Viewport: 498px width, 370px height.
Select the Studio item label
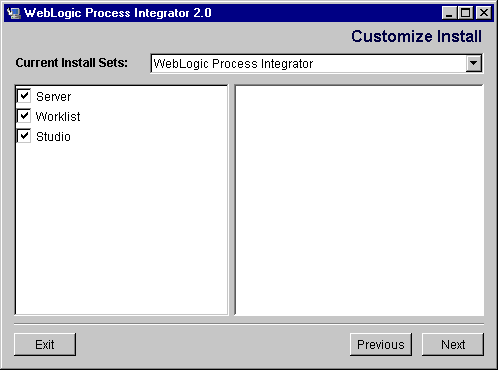(x=53, y=137)
